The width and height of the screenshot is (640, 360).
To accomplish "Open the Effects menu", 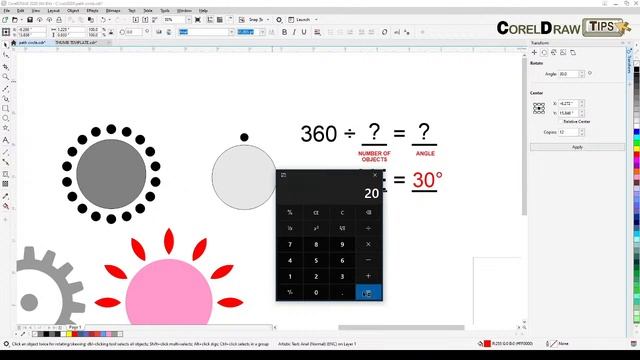I will coord(92,11).
